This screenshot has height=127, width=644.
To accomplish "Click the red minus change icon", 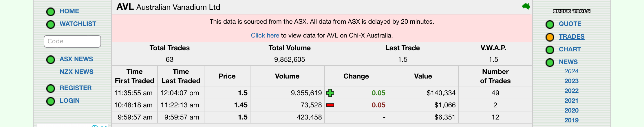I will point(330,105).
